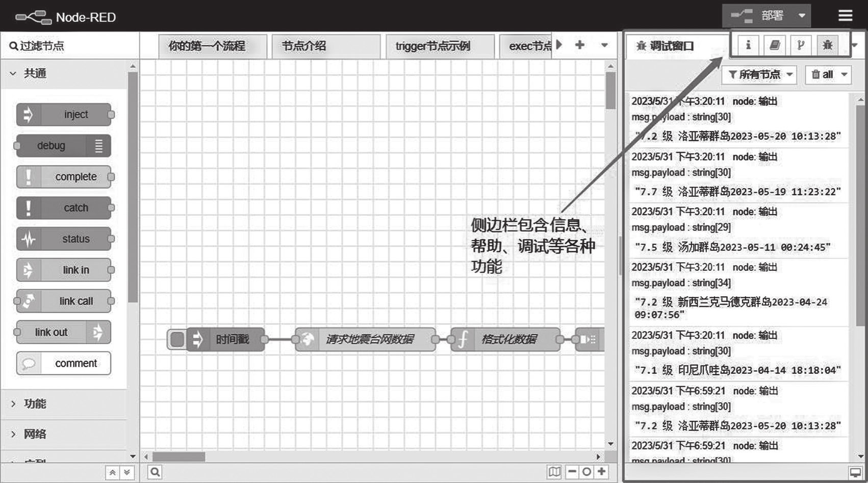Collapse the 共通 palette category
This screenshot has height=483, width=868.
(64, 73)
